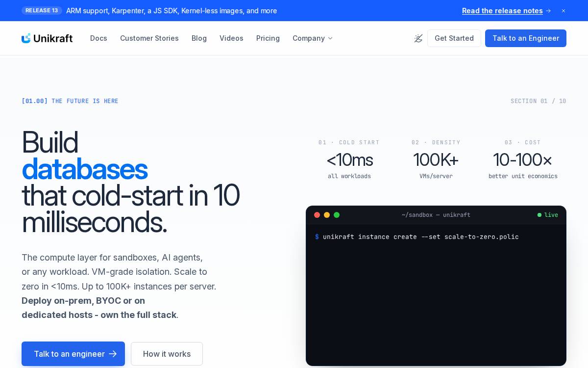Viewport: 588px width, 368px height.
Task: Click the highlighted word databases
Action: point(84,169)
